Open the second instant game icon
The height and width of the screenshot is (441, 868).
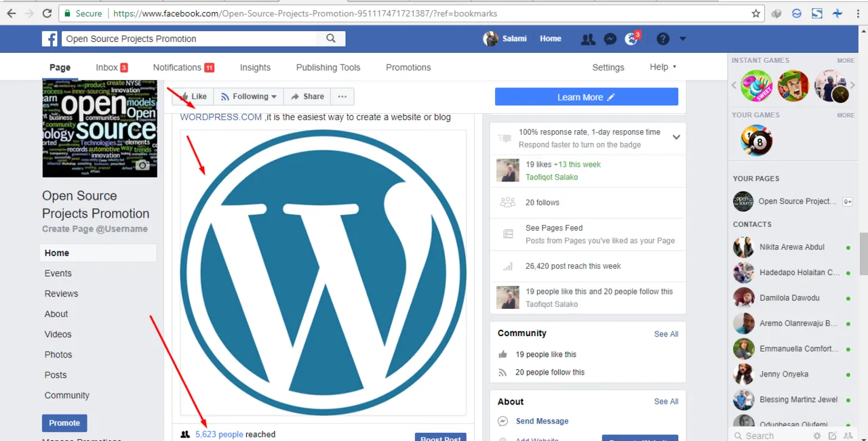793,86
